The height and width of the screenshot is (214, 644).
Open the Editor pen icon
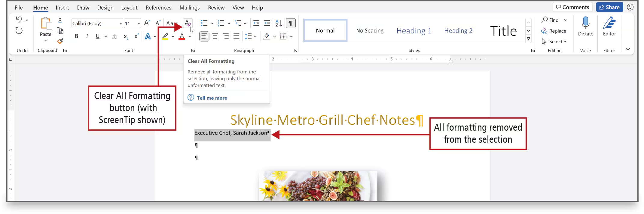tap(609, 23)
